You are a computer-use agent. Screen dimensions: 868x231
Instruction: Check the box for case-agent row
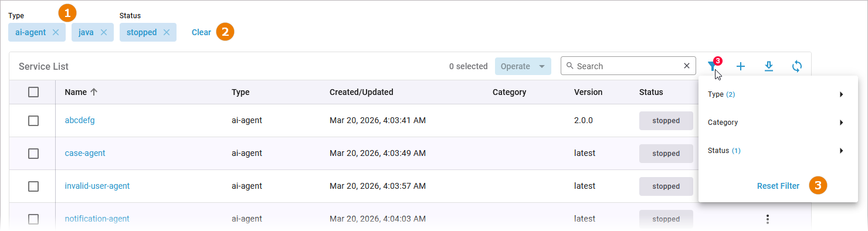click(x=33, y=153)
